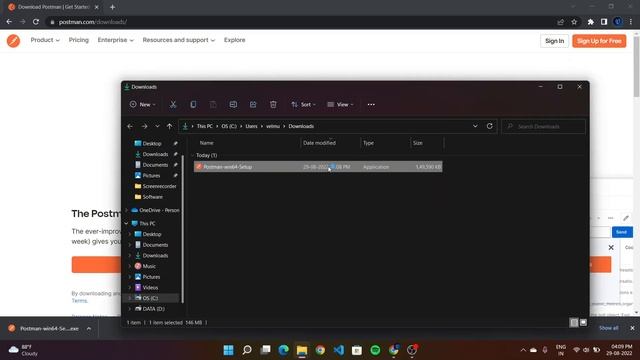Go forward in Explorer navigation

pos(144,127)
